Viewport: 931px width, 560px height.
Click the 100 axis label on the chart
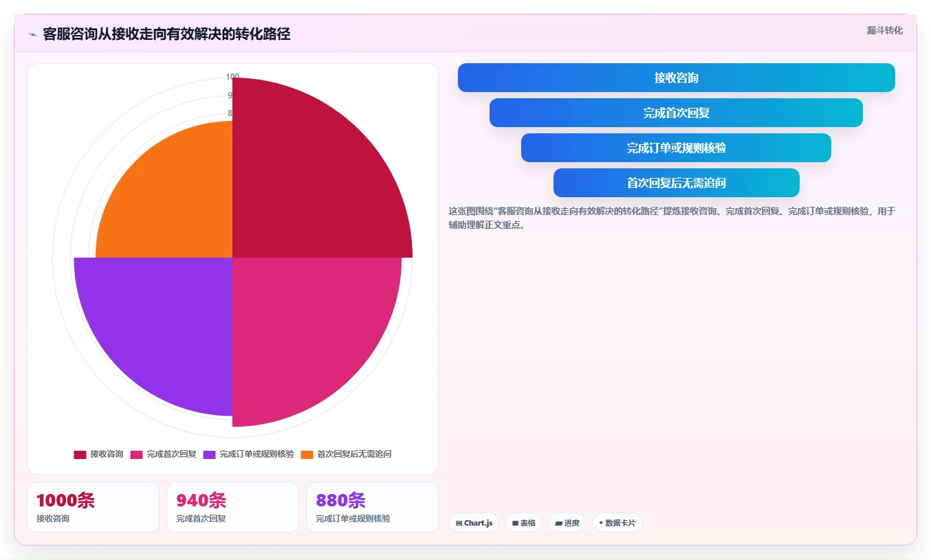[x=232, y=77]
